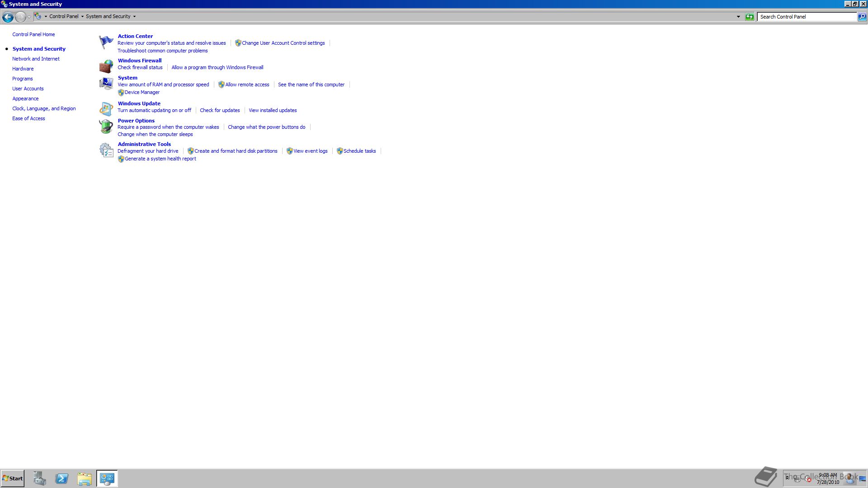Click Turn automatic updating on or off
The width and height of the screenshot is (868, 488).
(x=155, y=110)
